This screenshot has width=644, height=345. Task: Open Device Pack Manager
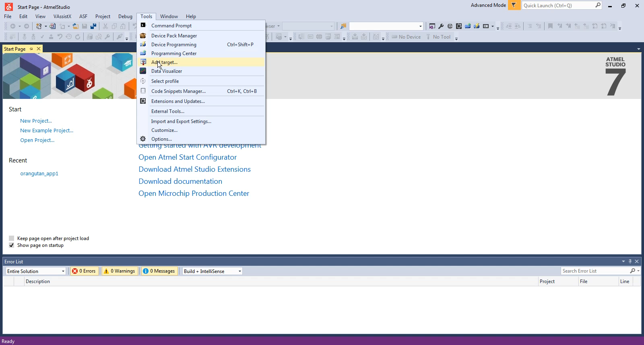point(201,35)
